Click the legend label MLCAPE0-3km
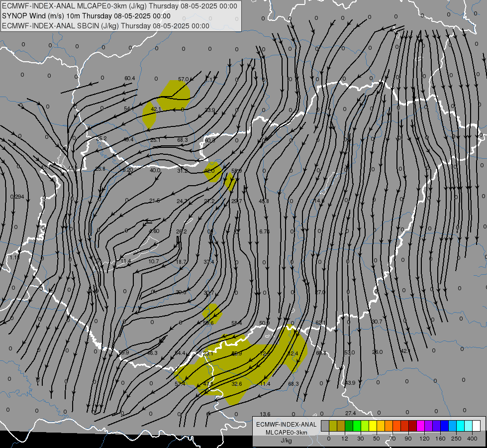The width and height of the screenshot is (487, 448). [x=287, y=433]
